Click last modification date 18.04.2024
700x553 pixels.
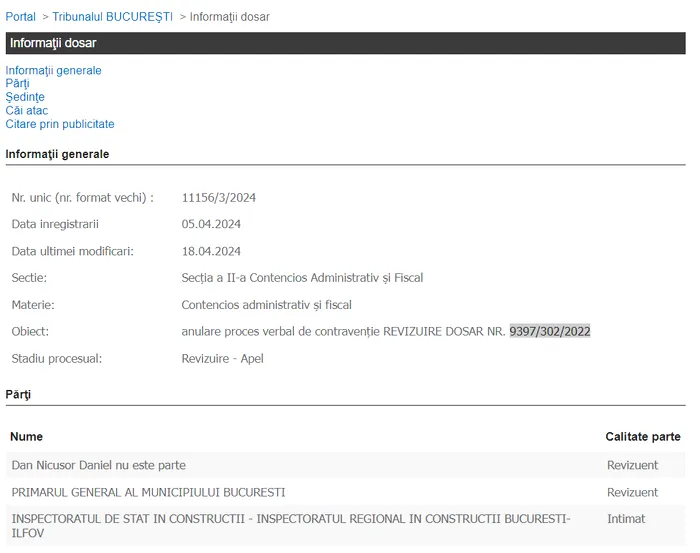click(211, 251)
